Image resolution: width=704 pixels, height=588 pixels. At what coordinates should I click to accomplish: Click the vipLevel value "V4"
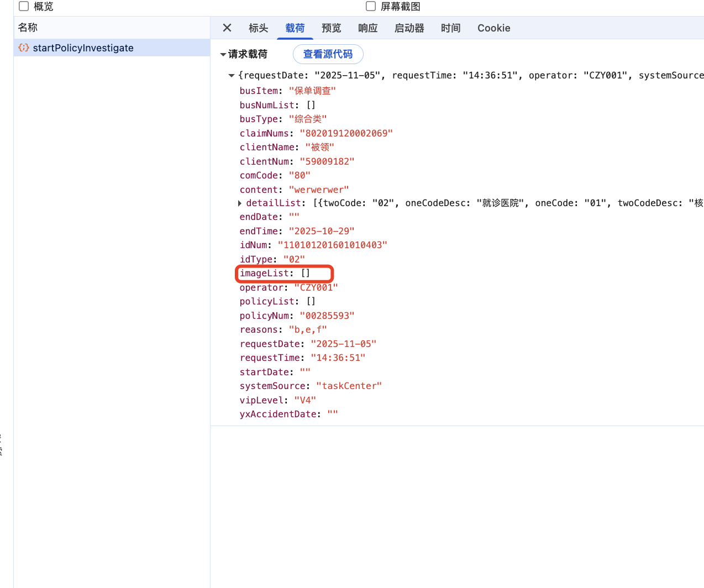(305, 400)
